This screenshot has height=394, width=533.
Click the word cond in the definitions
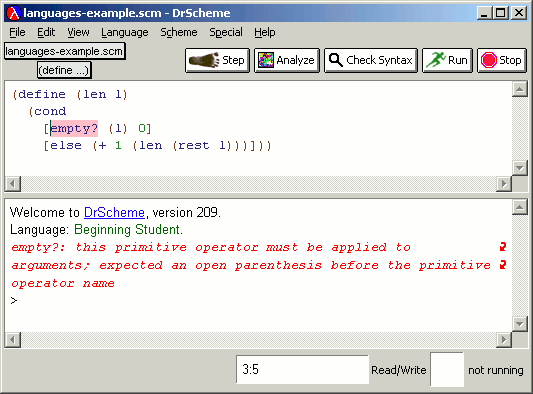tap(50, 112)
